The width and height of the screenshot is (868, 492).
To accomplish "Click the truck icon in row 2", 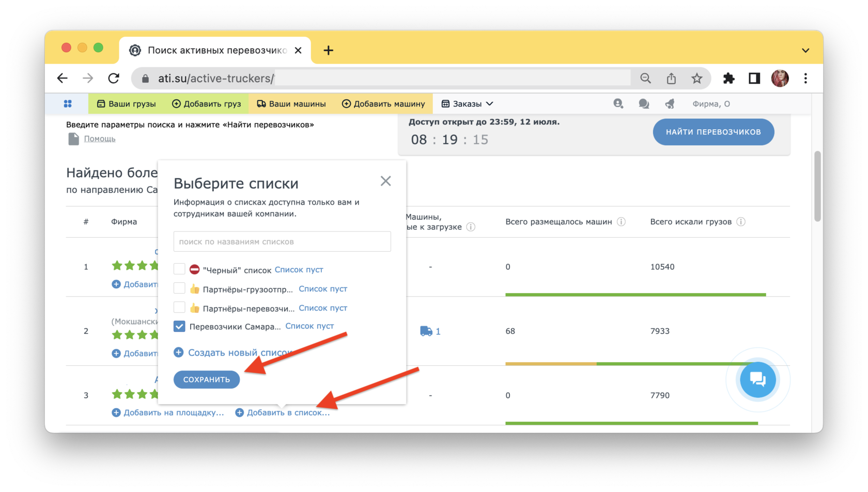I will pos(426,331).
